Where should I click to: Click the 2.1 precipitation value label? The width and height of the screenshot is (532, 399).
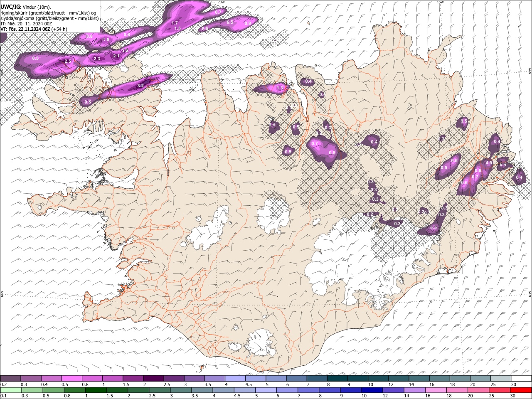116,56
